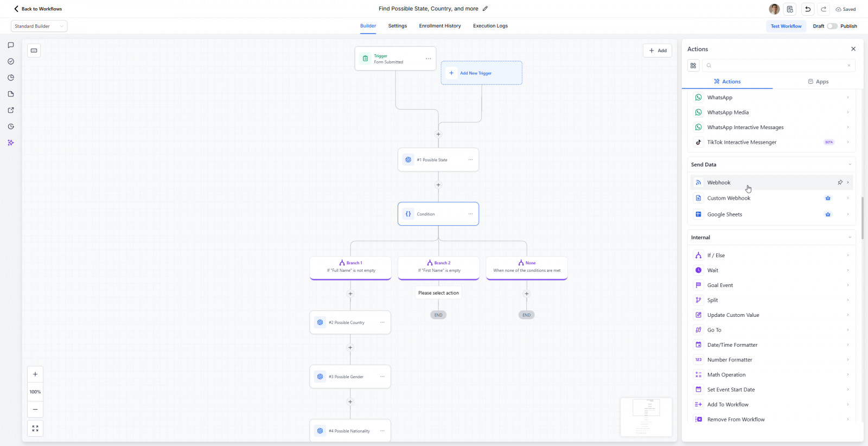Click the Test Workflow button
The width and height of the screenshot is (868, 446).
[786, 26]
